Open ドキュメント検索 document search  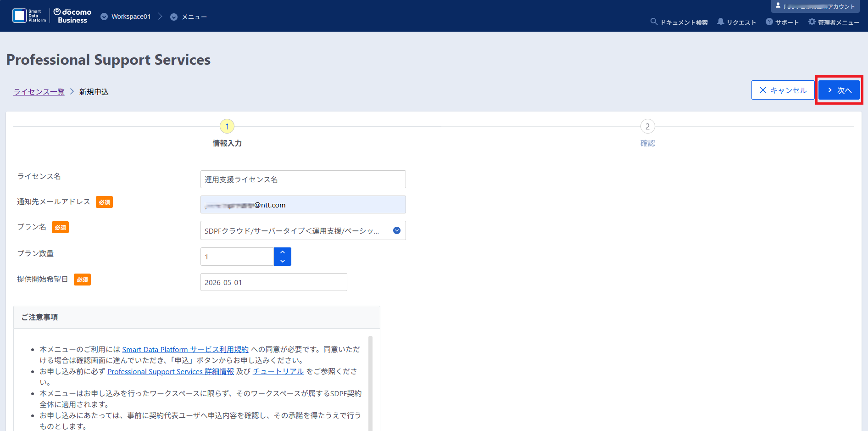click(679, 22)
